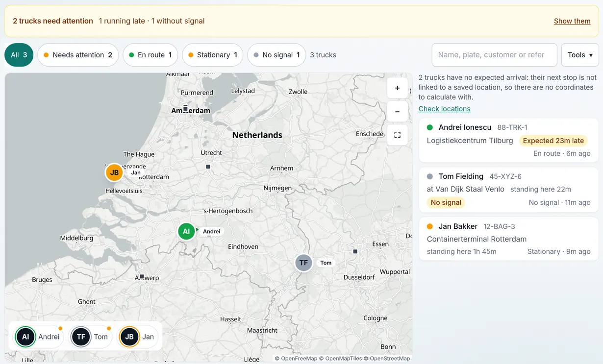Viewport: 603px width, 364px height.
Task: Click the truck search field
Action: 494,55
